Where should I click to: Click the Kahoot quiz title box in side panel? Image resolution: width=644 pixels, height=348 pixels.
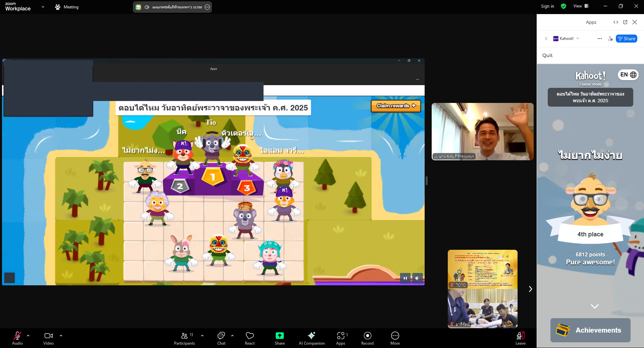[590, 97]
